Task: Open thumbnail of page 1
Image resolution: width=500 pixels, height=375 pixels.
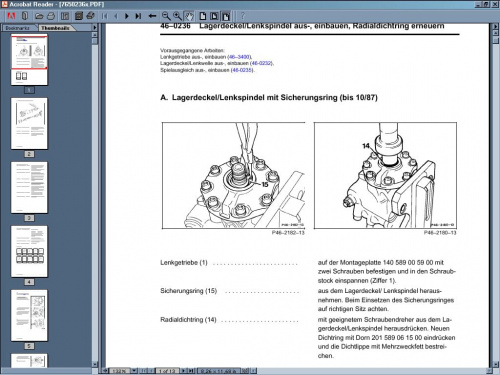Action: coord(29,60)
